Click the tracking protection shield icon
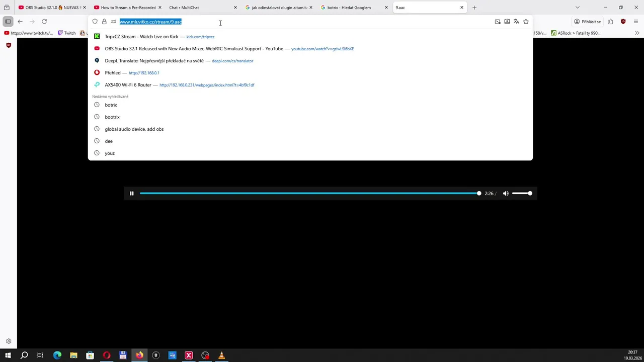This screenshot has width=644, height=362. (x=95, y=22)
